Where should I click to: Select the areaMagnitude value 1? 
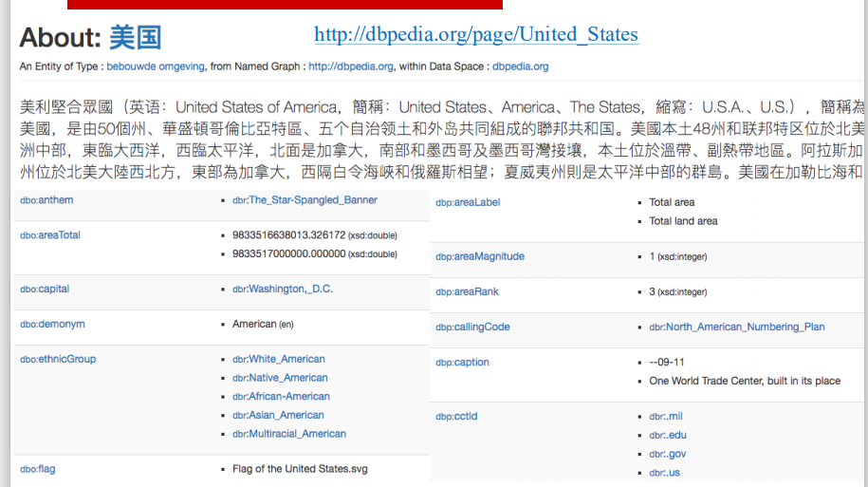tap(652, 256)
